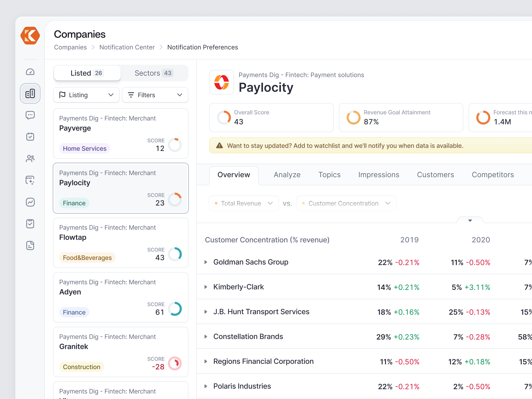This screenshot has height=399, width=532.
Task: Click the Paylocity company logo
Action: [x=221, y=82]
